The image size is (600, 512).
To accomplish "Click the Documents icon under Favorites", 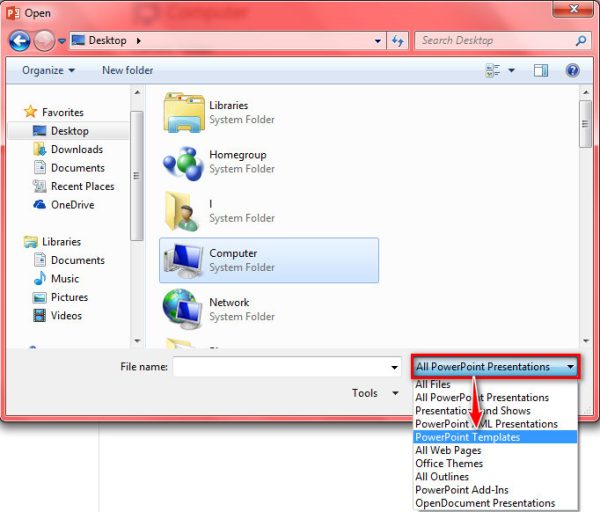I will click(x=40, y=168).
